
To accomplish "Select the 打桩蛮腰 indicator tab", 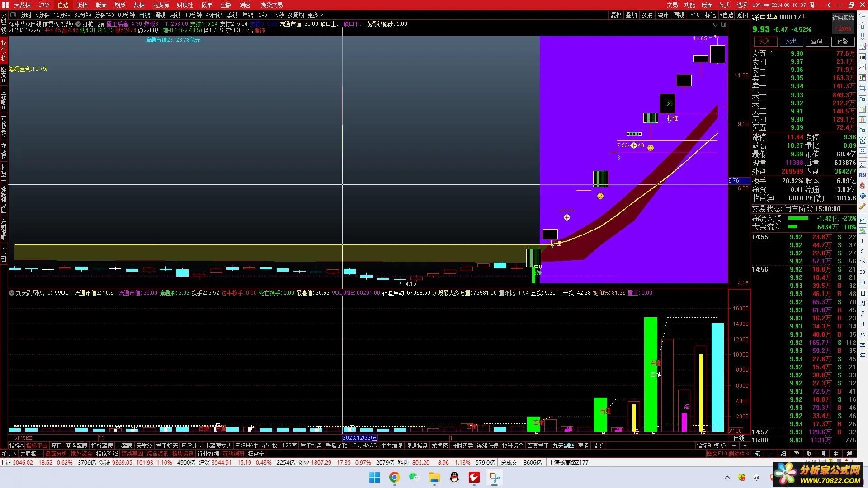I will tap(102, 446).
